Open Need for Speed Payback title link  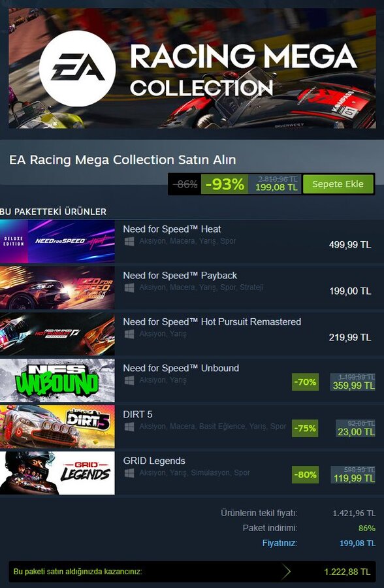(x=180, y=276)
